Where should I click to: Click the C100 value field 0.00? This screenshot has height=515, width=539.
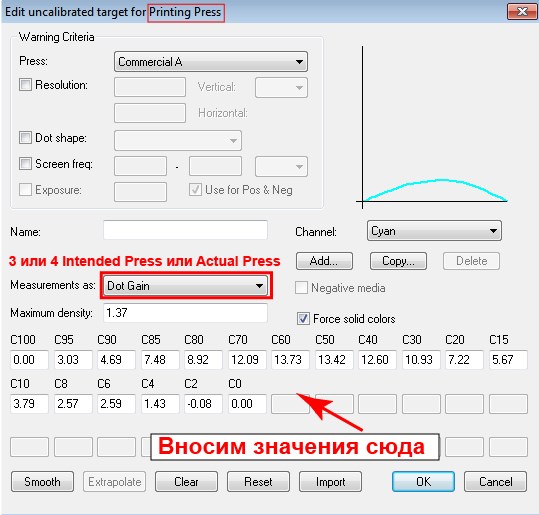coord(29,360)
